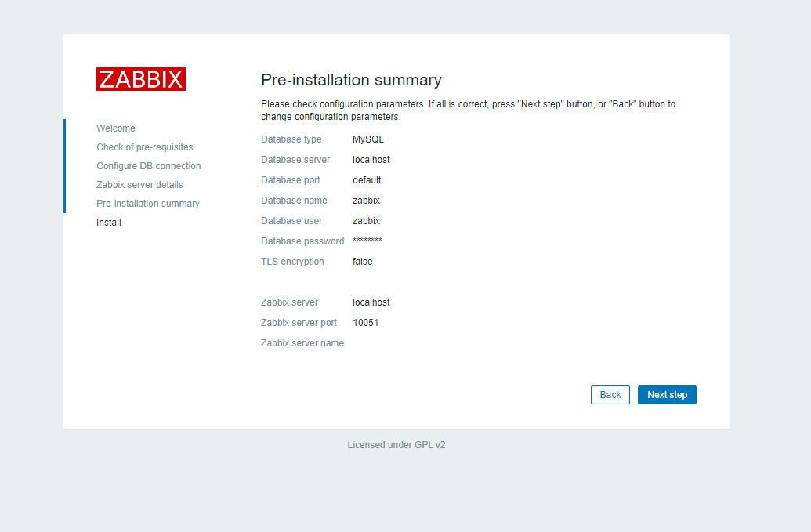Click the Database name label
Screen dimensions: 811x532
point(294,200)
